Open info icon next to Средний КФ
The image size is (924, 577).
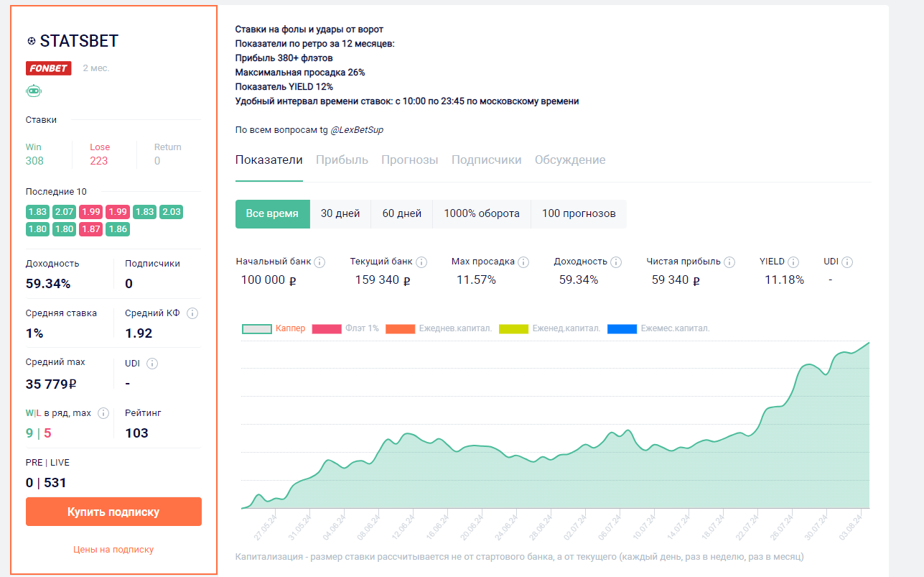point(192,313)
